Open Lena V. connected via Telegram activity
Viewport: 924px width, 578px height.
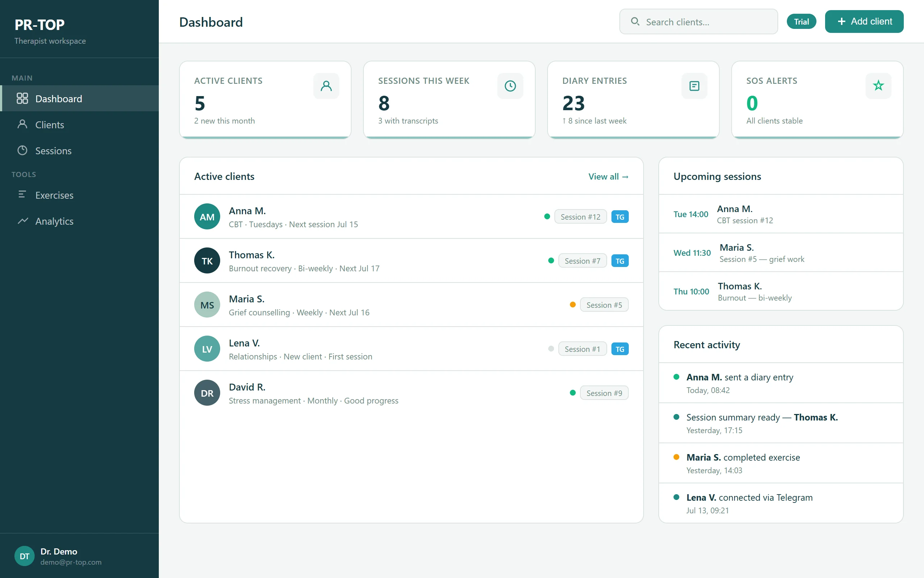point(780,503)
